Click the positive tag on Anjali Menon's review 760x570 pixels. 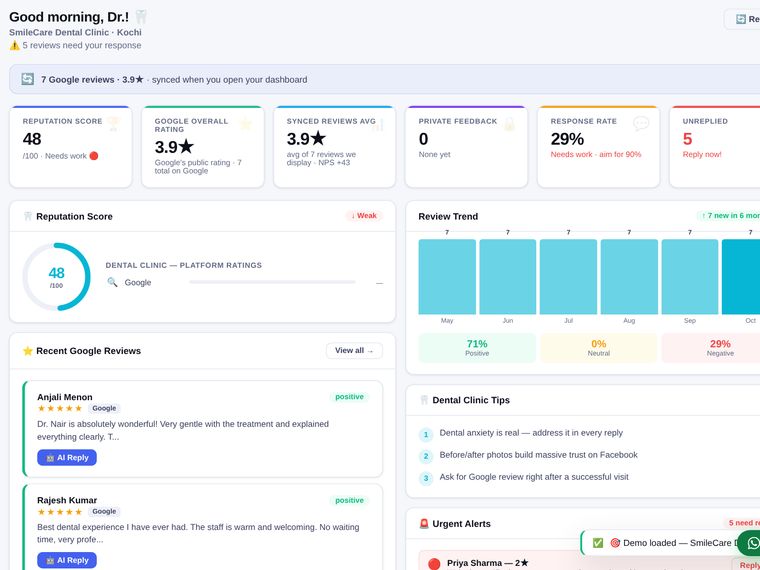(349, 397)
